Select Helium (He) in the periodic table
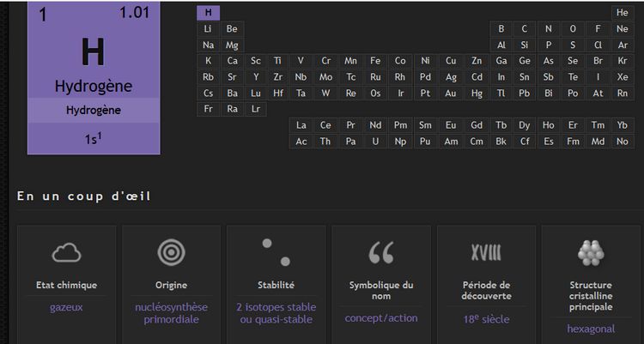 click(x=623, y=13)
